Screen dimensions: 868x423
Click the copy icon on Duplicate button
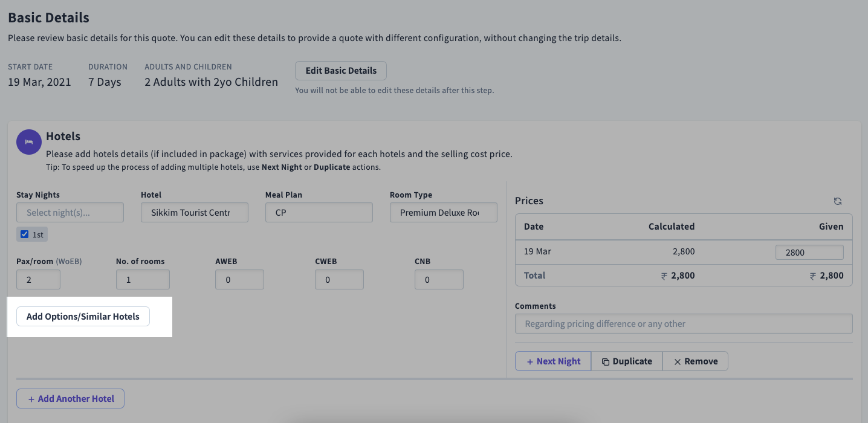[x=606, y=361]
